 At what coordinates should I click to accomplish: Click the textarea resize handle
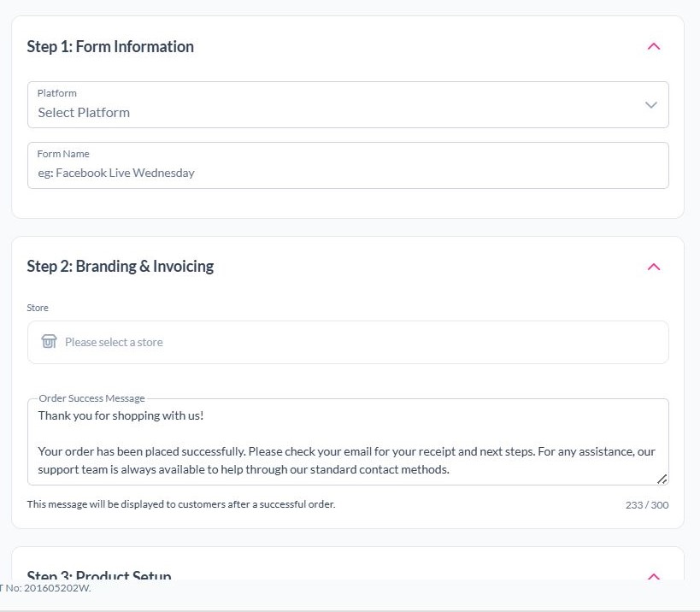click(x=662, y=479)
